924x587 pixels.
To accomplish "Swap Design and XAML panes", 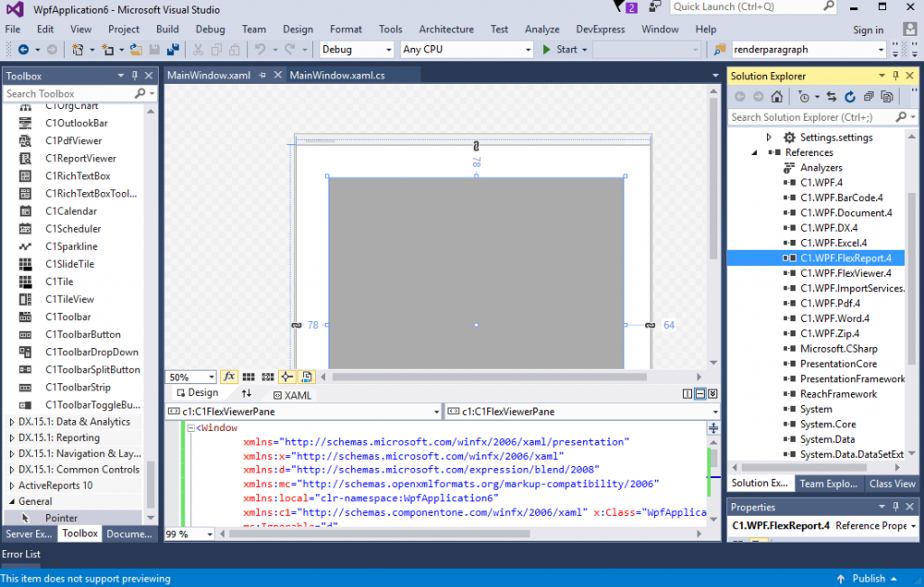I will pos(246,393).
